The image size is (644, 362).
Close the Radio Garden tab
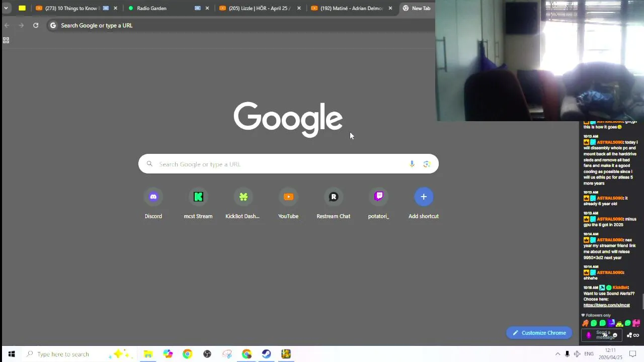pyautogui.click(x=207, y=8)
